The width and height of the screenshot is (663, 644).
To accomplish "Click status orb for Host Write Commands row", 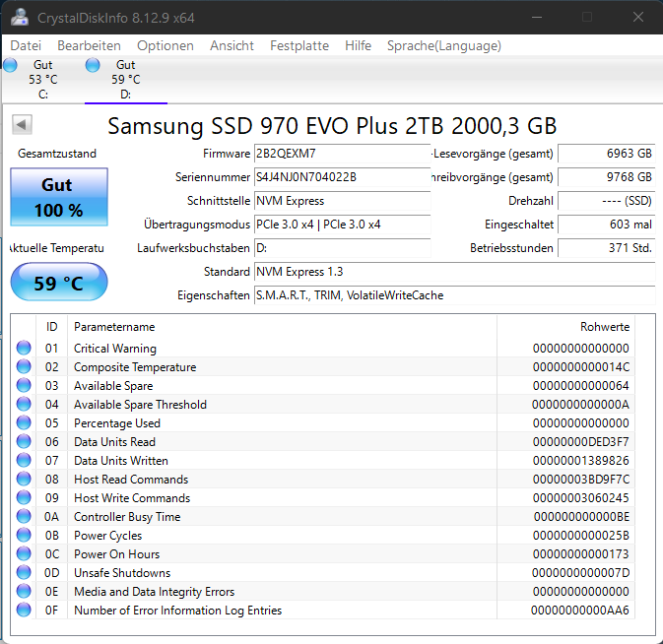I will click(24, 497).
